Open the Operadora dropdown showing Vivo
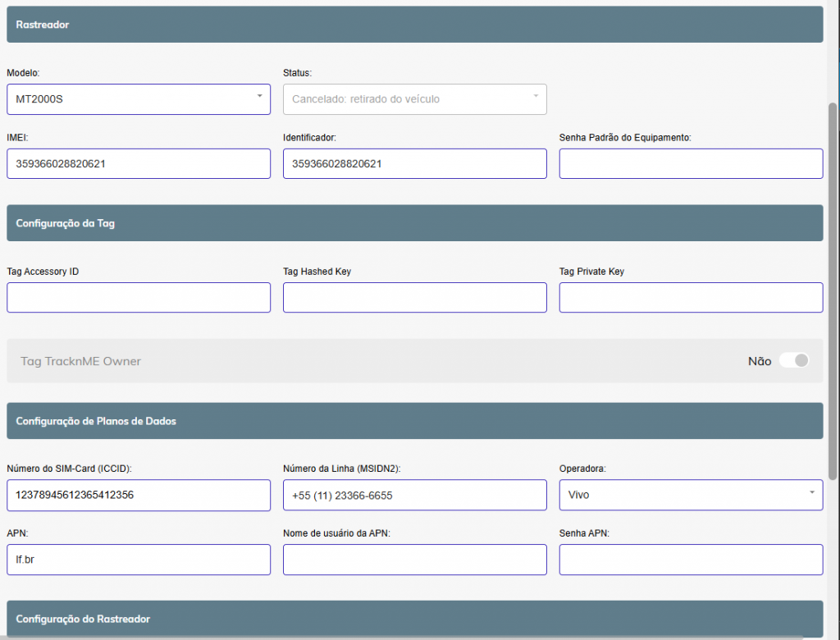 click(x=691, y=495)
